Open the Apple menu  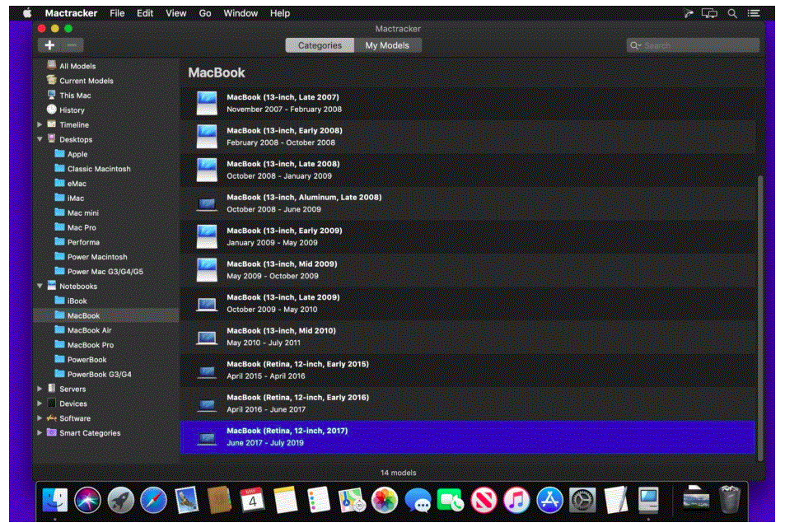coord(27,13)
